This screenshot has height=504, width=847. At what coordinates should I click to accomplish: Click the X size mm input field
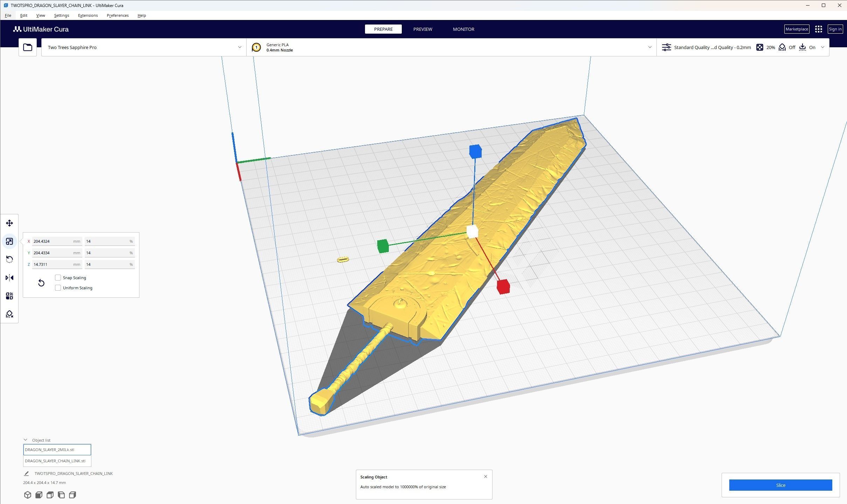pos(57,241)
